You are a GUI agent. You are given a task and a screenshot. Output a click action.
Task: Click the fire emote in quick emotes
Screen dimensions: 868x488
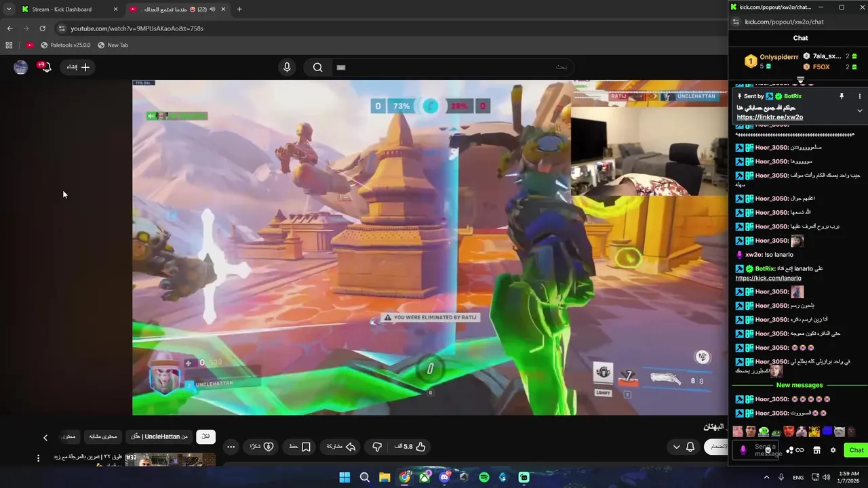814,432
